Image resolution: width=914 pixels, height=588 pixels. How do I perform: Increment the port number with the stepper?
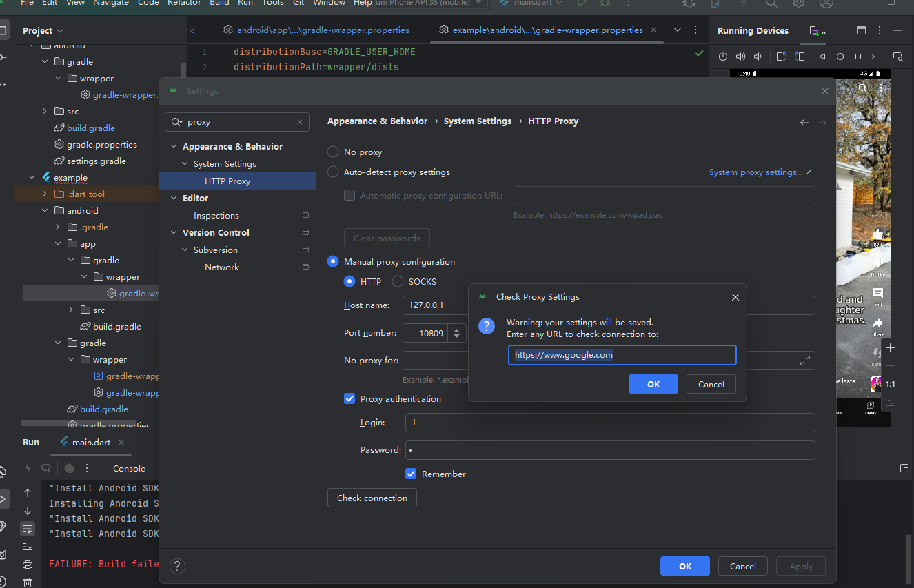point(456,330)
